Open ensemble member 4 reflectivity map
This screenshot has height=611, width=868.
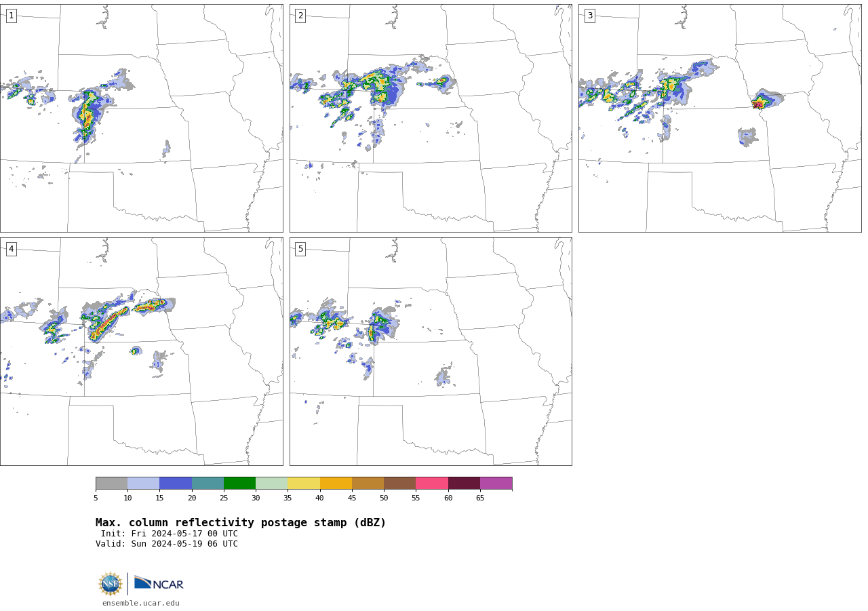[141, 351]
